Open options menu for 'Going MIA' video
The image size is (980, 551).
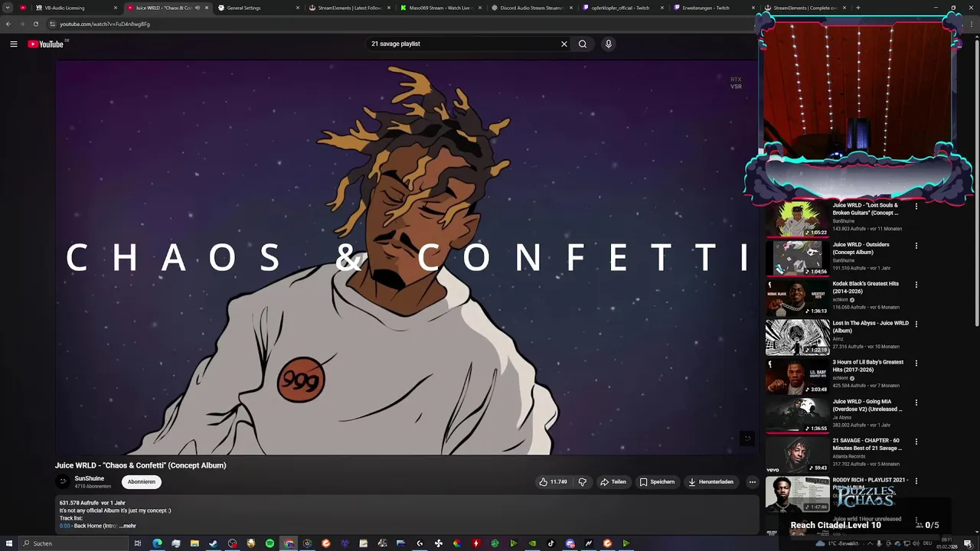pos(916,403)
